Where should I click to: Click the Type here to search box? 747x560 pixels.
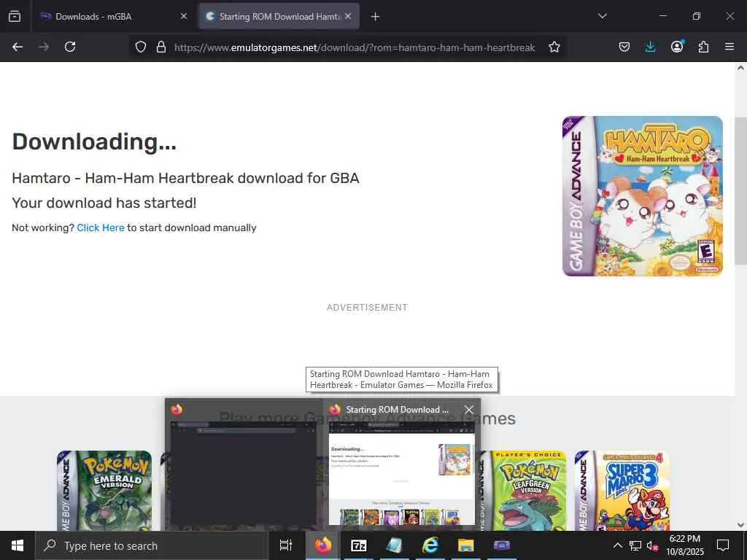[152, 545]
